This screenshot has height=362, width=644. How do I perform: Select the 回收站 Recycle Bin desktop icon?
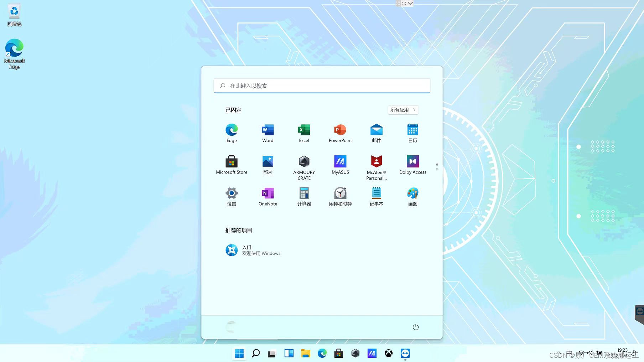pyautogui.click(x=14, y=15)
